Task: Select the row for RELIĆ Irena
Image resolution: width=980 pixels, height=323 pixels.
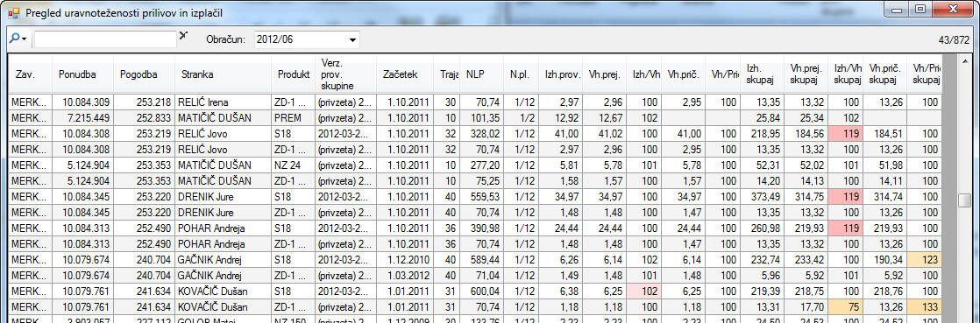Action: (475, 102)
